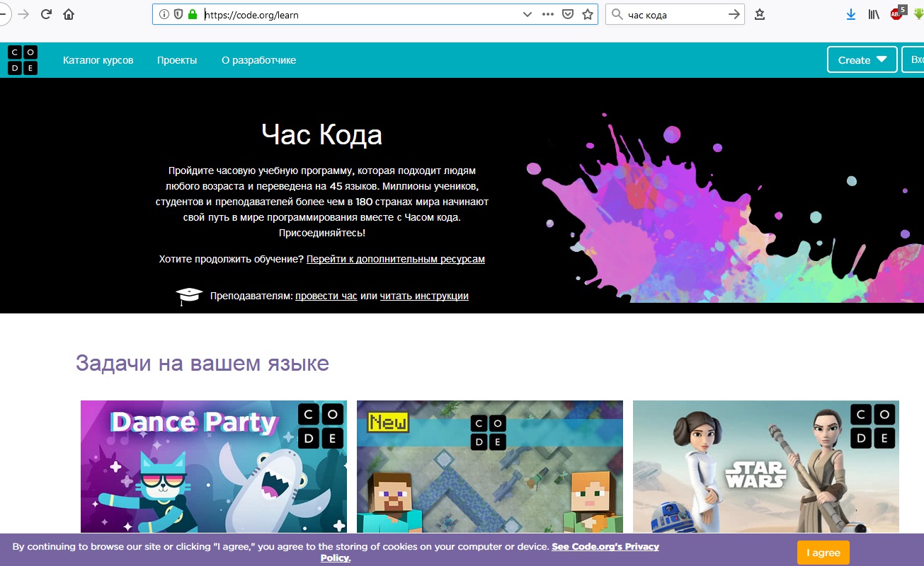Click the Adblock extension icon with badge

[x=898, y=13]
